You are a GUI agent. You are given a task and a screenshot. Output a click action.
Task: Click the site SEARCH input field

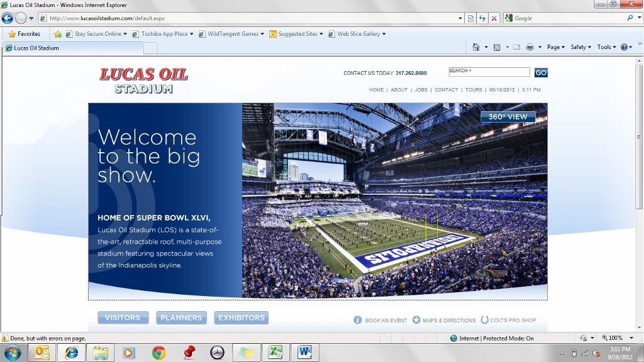tap(489, 72)
